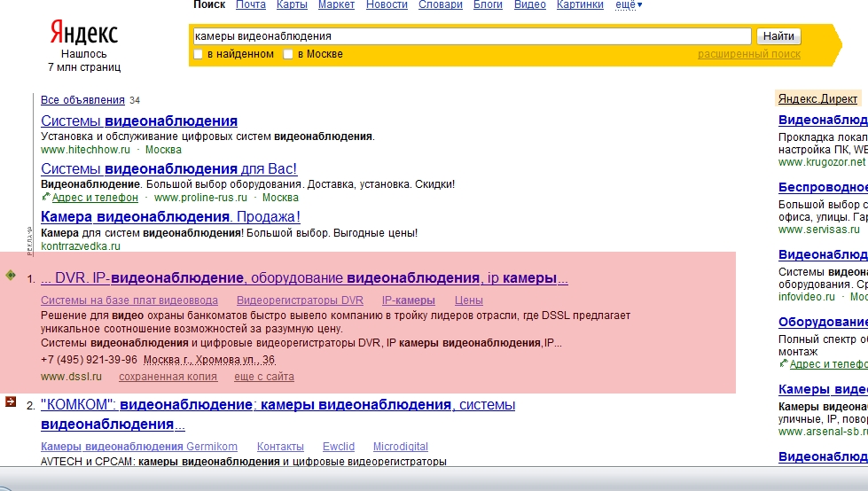Open 'Адрес и телефон' link of proline-rus.ru
The image size is (868, 491).
(x=95, y=198)
